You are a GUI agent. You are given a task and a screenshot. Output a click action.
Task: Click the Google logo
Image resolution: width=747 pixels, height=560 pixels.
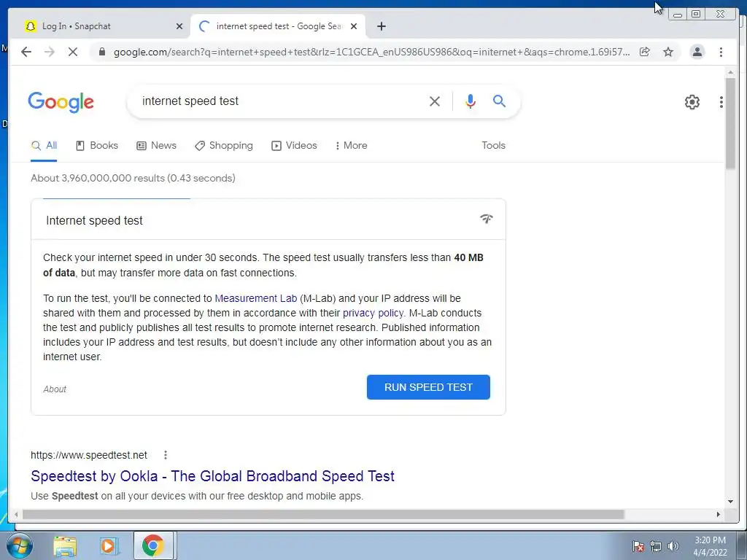coord(61,102)
